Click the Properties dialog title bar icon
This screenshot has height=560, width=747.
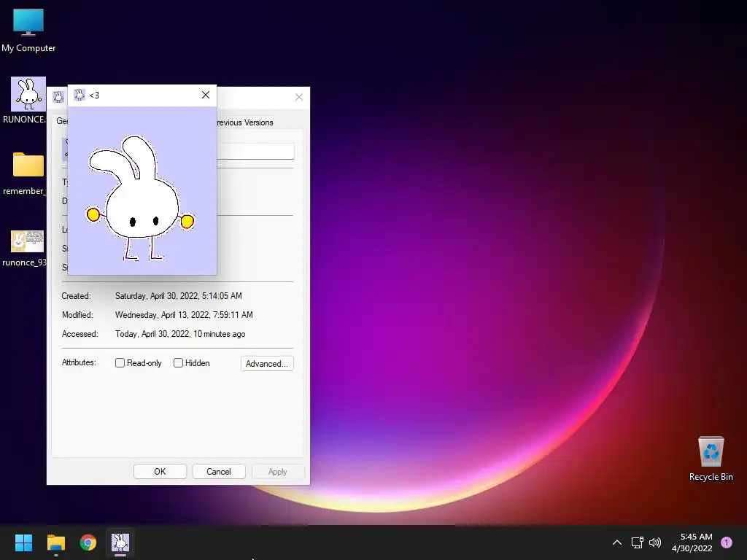[x=58, y=97]
